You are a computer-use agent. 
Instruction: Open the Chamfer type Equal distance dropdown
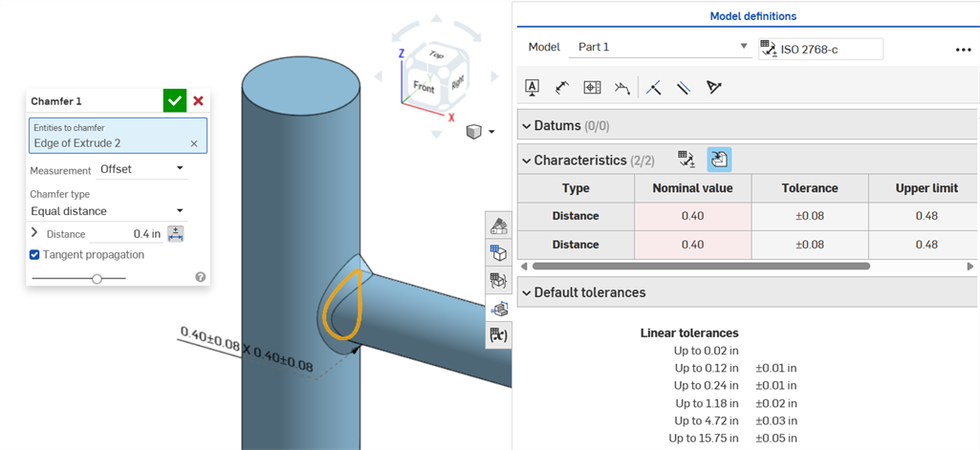107,211
